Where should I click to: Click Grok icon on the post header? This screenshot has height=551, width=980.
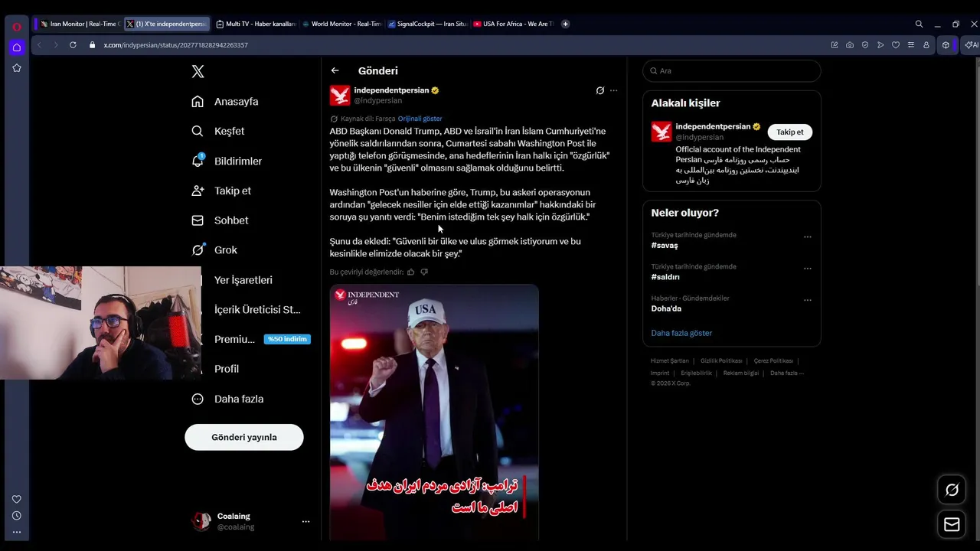click(600, 90)
